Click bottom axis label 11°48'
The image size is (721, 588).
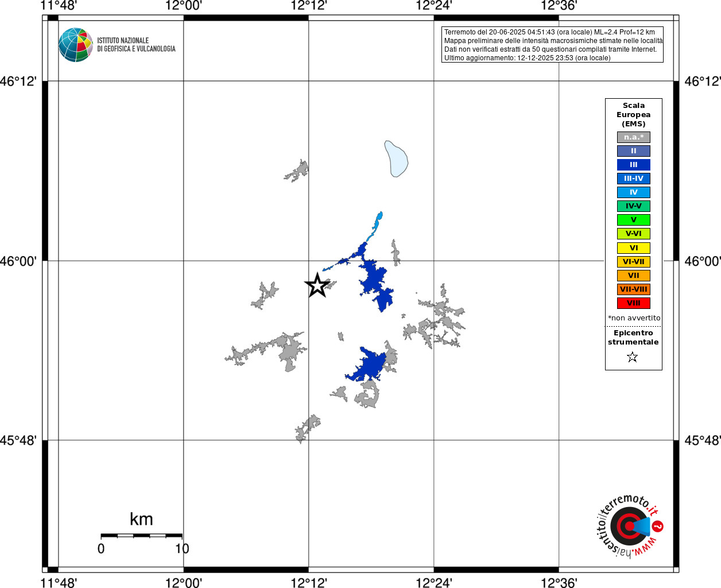point(59,583)
